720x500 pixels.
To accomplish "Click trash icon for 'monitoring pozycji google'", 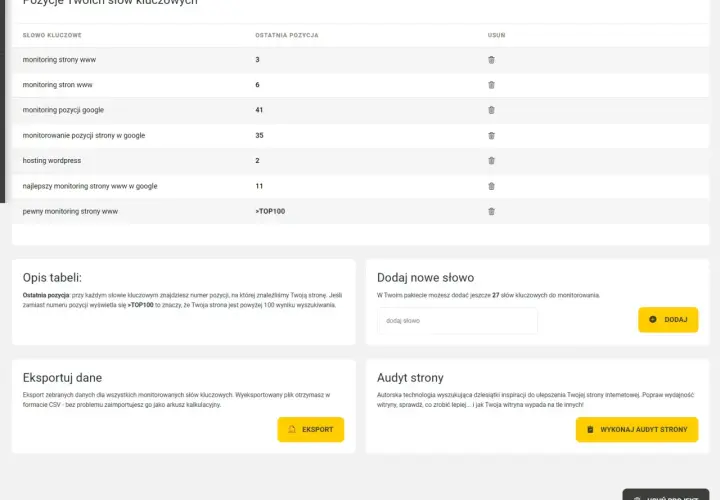I will pos(491,110).
